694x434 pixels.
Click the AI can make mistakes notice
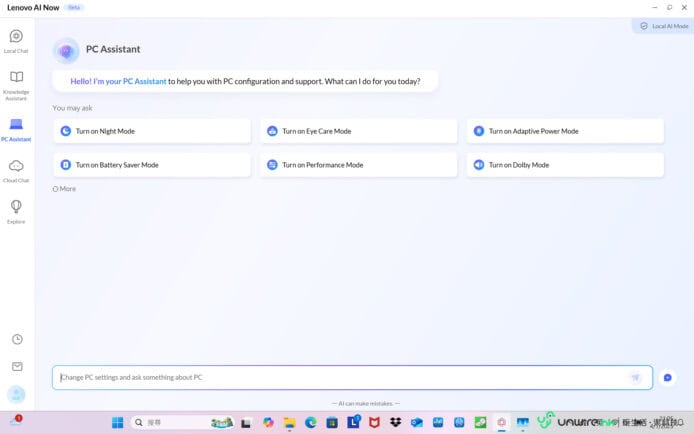tap(366, 403)
